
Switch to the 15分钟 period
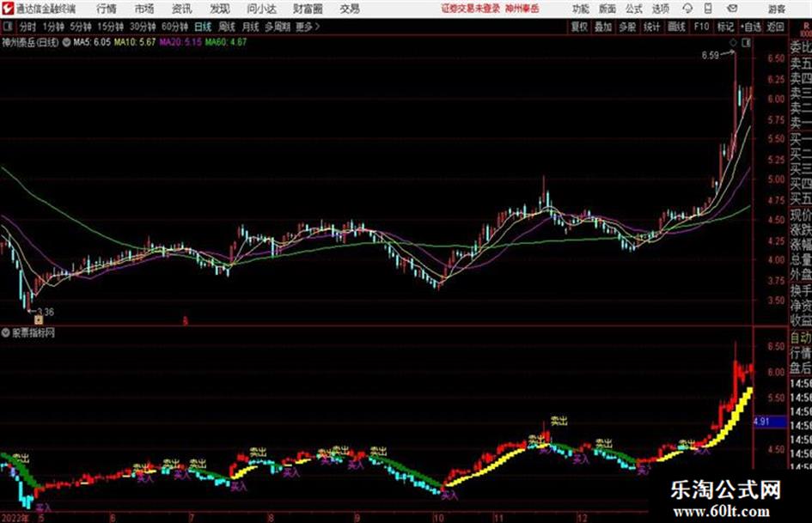click(111, 27)
